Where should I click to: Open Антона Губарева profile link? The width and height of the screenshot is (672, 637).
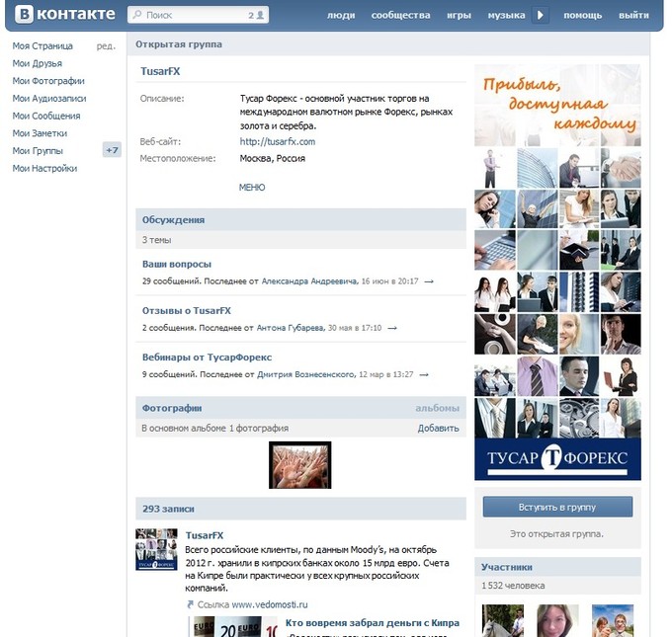click(x=291, y=328)
